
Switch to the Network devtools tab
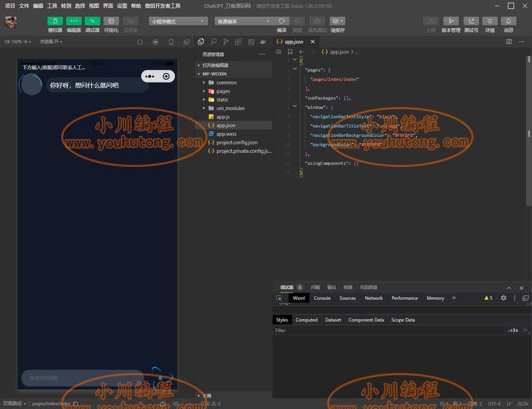(x=374, y=298)
